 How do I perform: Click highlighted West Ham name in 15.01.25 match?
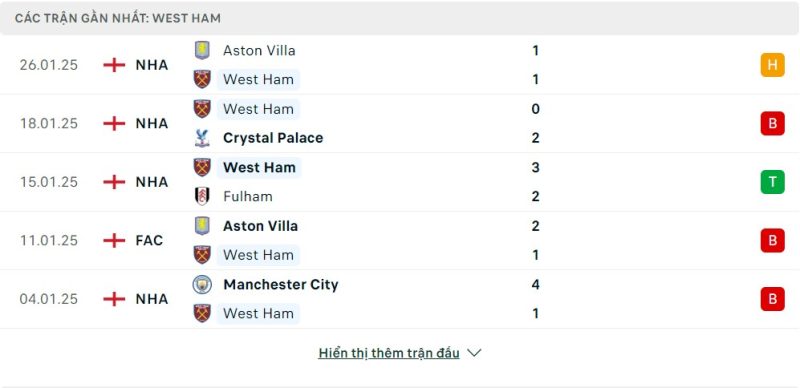pyautogui.click(x=259, y=167)
